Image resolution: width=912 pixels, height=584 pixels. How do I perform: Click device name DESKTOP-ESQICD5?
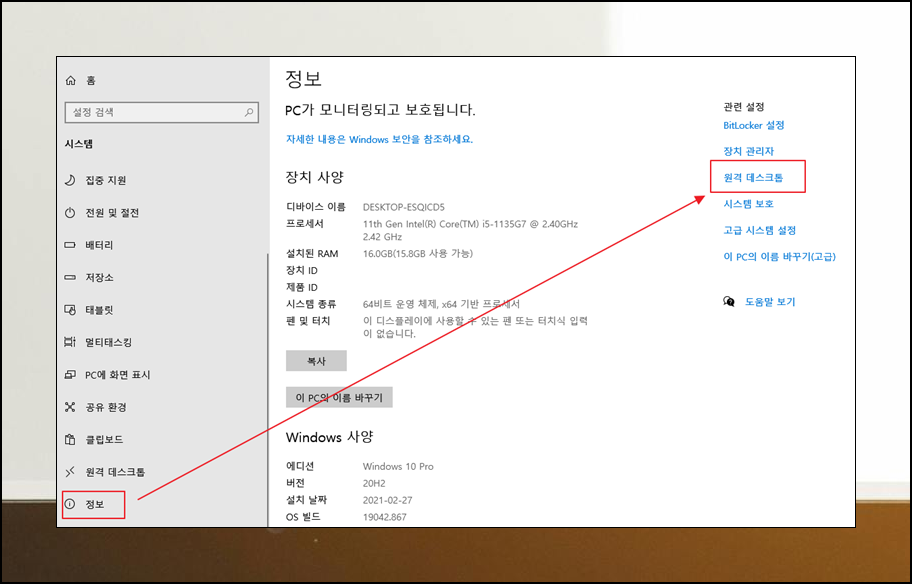[x=404, y=207]
